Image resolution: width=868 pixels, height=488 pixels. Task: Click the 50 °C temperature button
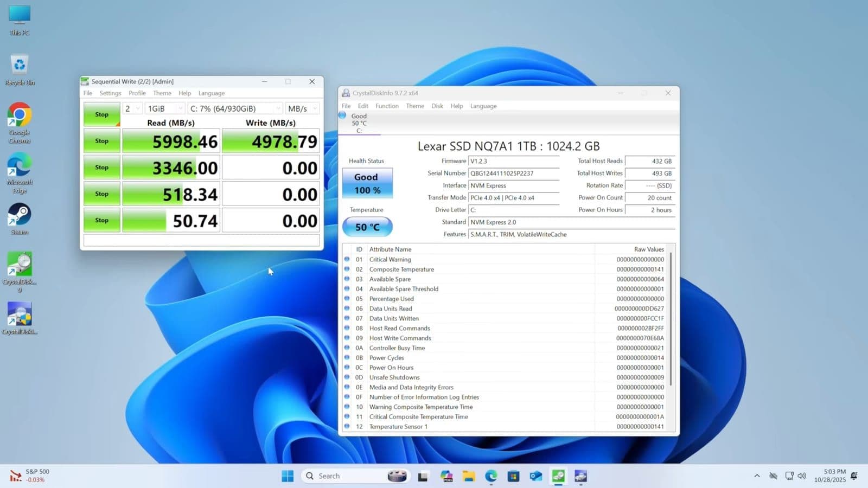point(367,227)
